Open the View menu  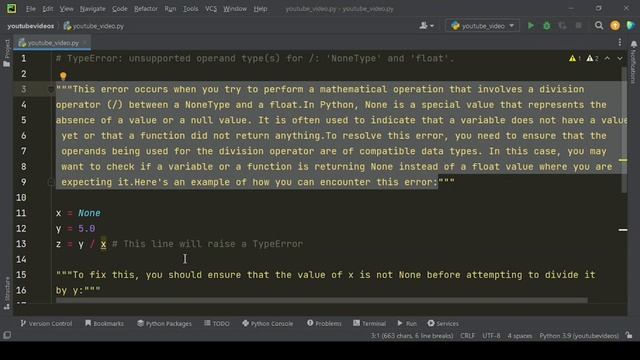click(x=66, y=9)
